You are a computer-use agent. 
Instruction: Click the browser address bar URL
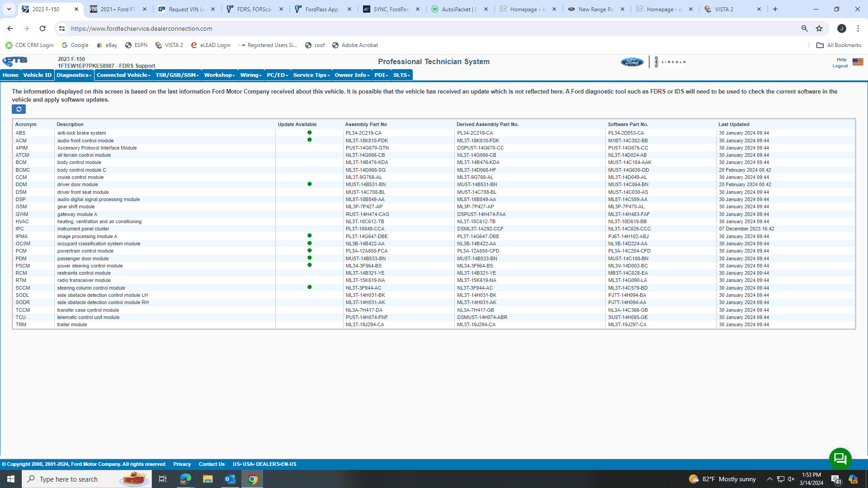tap(142, 28)
